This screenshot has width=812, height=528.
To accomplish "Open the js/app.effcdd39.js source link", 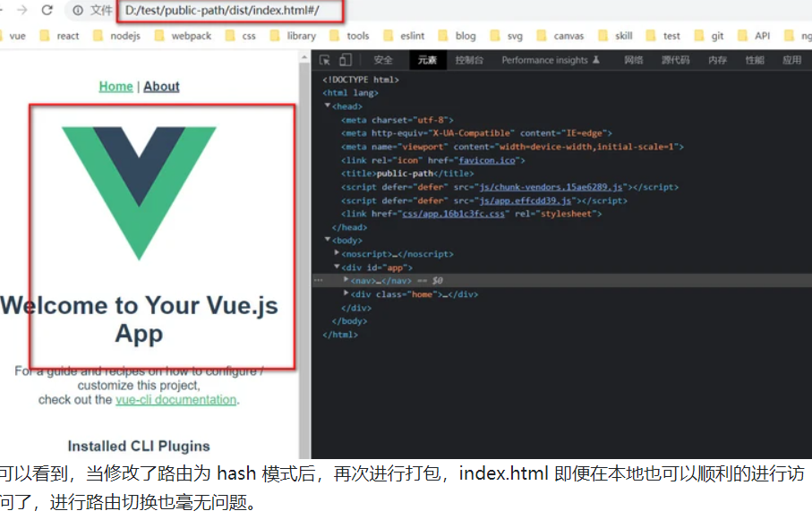I will tap(526, 200).
